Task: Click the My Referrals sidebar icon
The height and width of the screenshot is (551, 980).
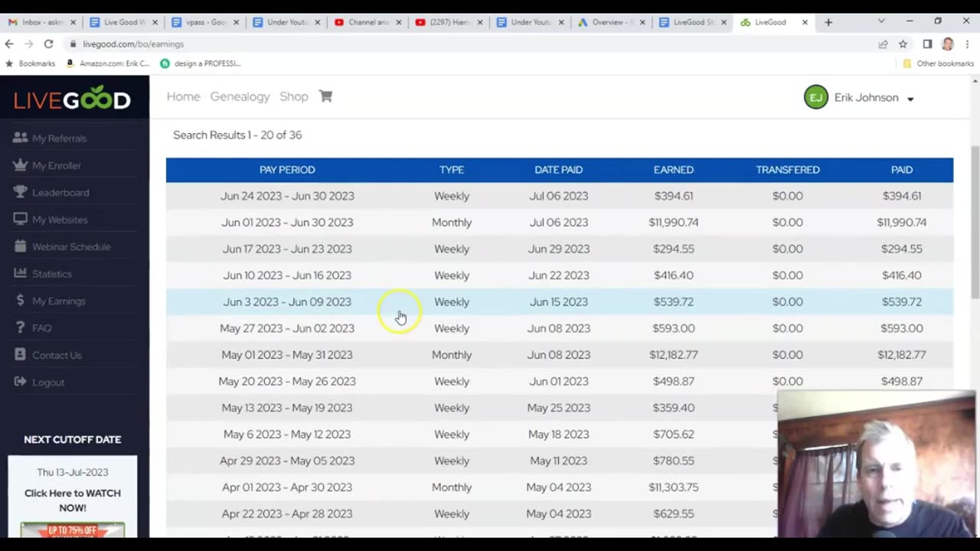Action: tap(20, 138)
